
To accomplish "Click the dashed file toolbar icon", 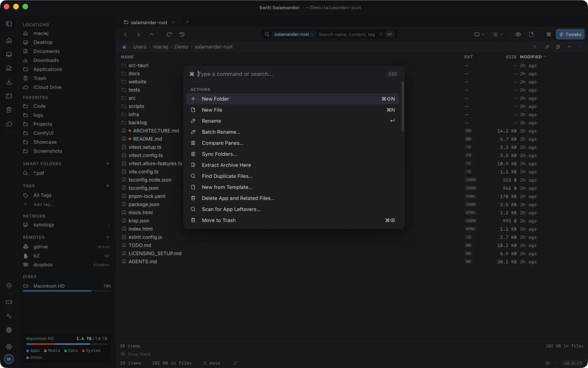I will [531, 34].
